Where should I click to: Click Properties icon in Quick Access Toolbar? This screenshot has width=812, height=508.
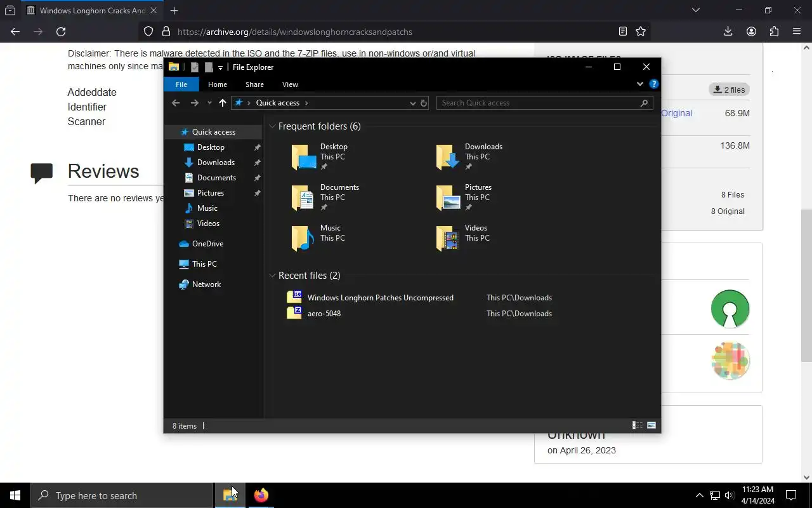coord(195,67)
